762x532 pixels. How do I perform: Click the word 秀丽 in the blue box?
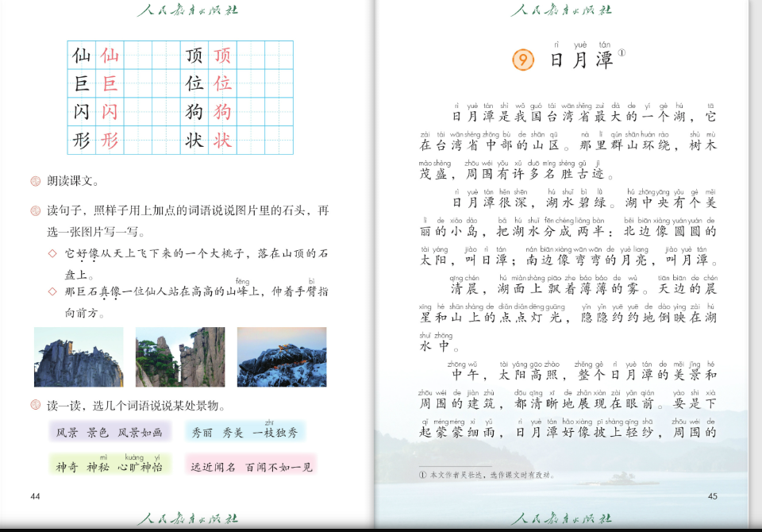point(202,432)
